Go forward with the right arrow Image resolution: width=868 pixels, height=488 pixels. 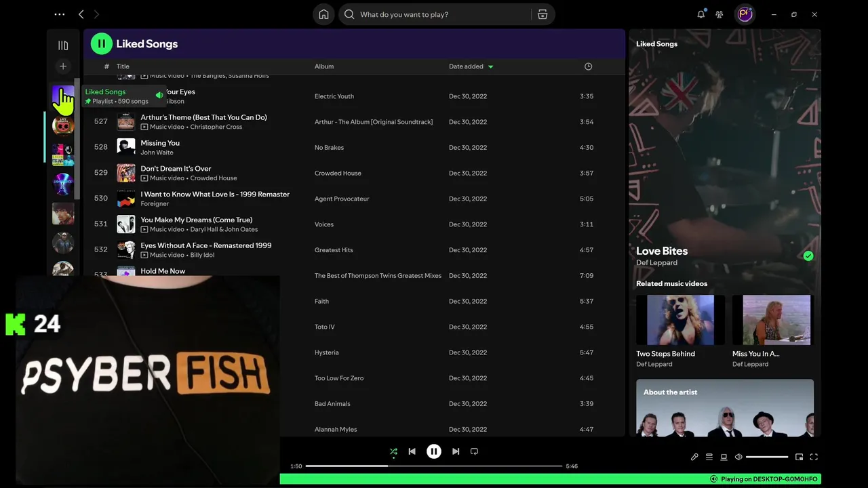point(96,14)
